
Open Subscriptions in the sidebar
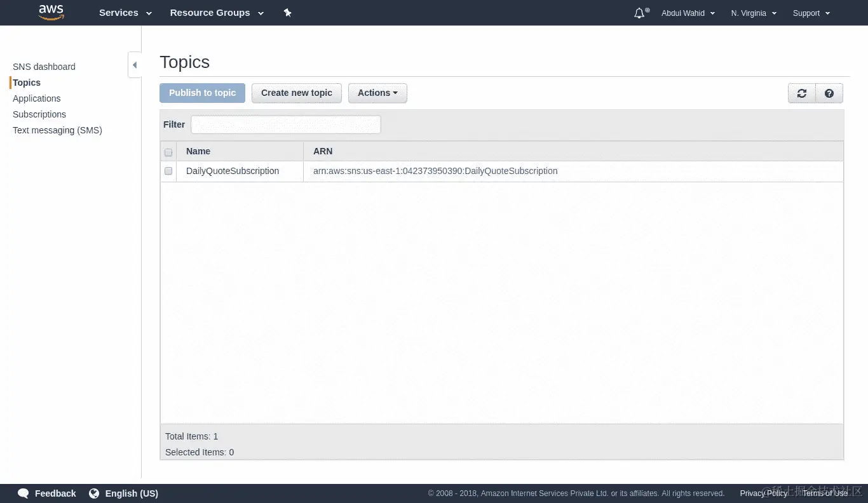click(39, 114)
